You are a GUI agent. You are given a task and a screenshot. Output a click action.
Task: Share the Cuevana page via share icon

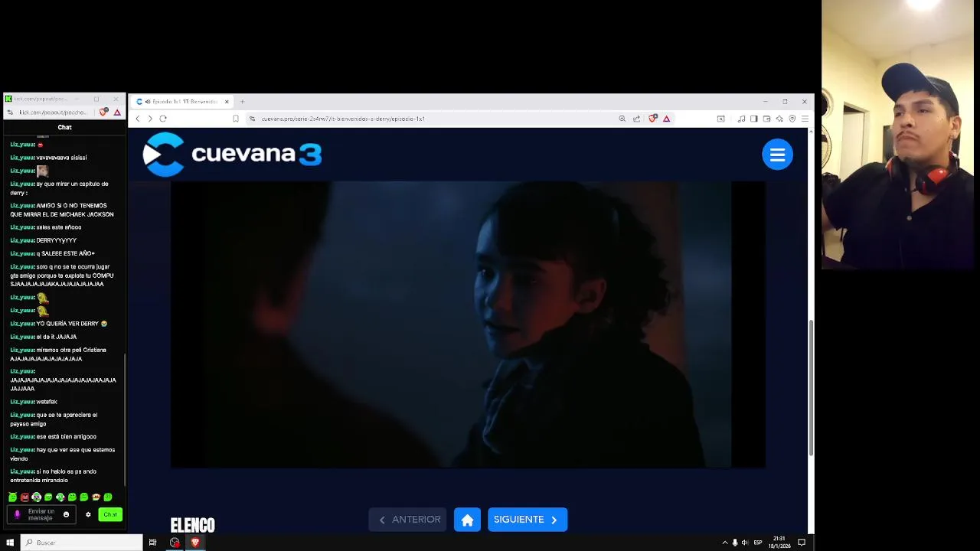pyautogui.click(x=636, y=119)
